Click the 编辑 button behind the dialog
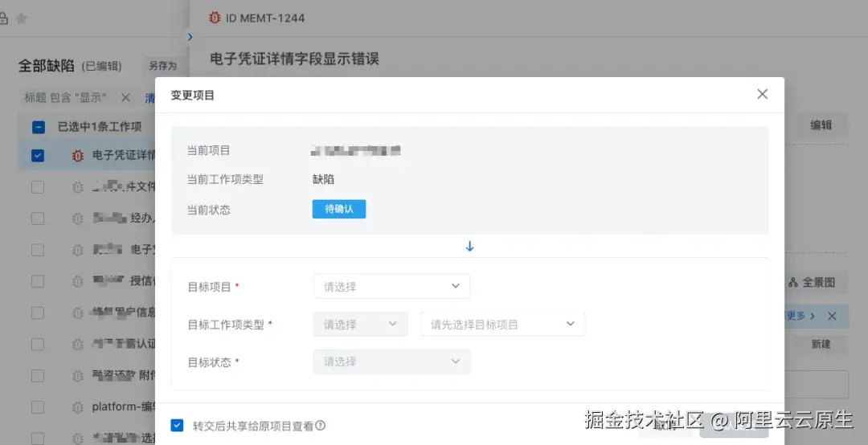This screenshot has height=445, width=868. pos(821,125)
